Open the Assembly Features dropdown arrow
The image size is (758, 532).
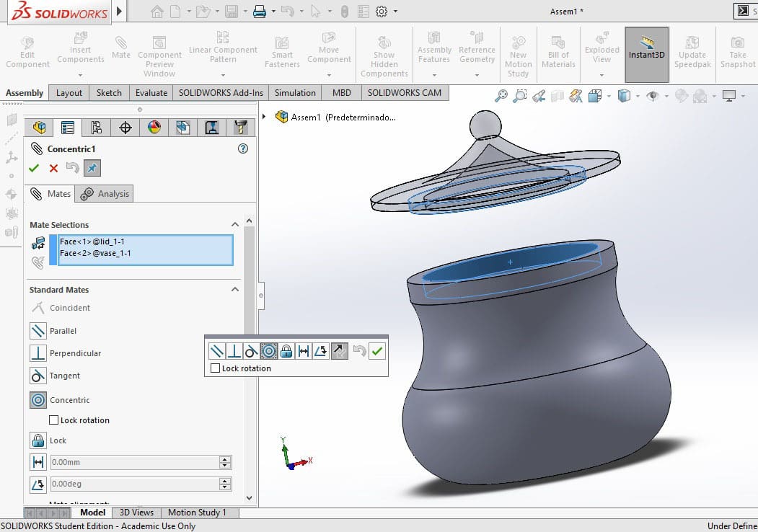click(434, 75)
